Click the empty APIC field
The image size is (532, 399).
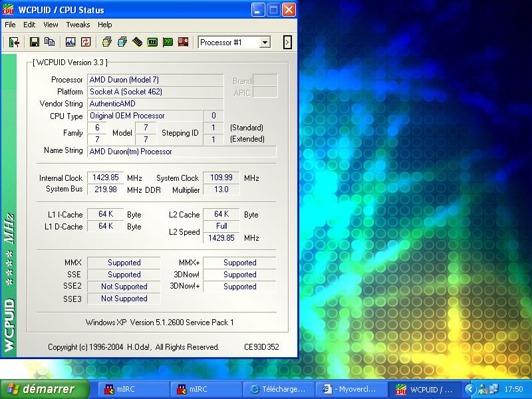pyautogui.click(x=265, y=92)
